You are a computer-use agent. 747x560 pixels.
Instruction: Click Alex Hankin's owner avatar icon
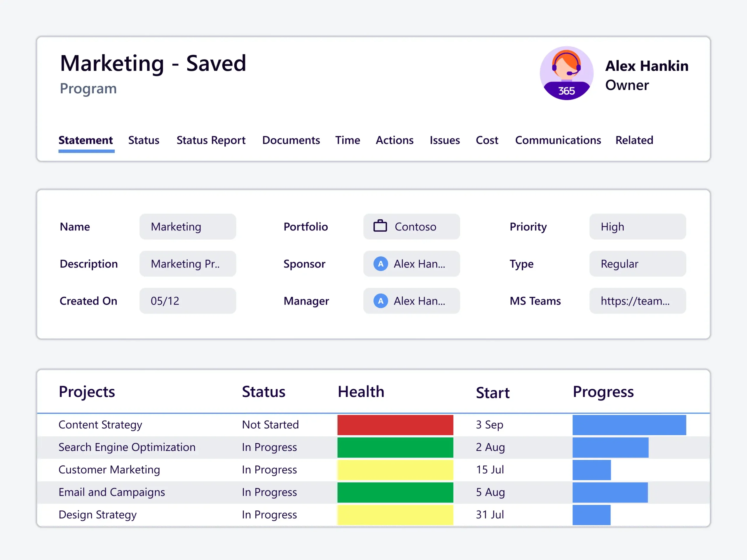[x=566, y=73]
